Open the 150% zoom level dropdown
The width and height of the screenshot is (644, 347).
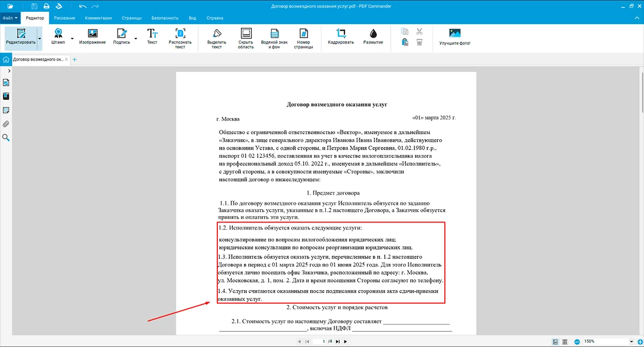coord(632,341)
